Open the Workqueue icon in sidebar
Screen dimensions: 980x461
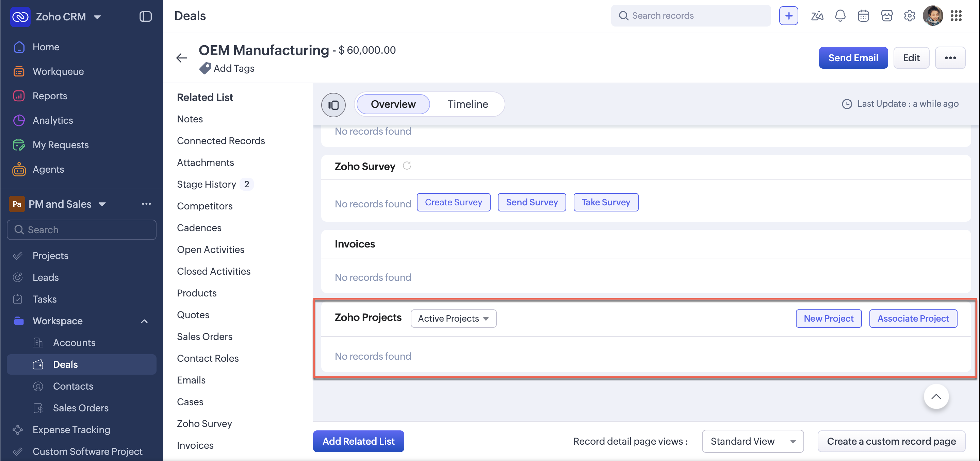click(19, 71)
